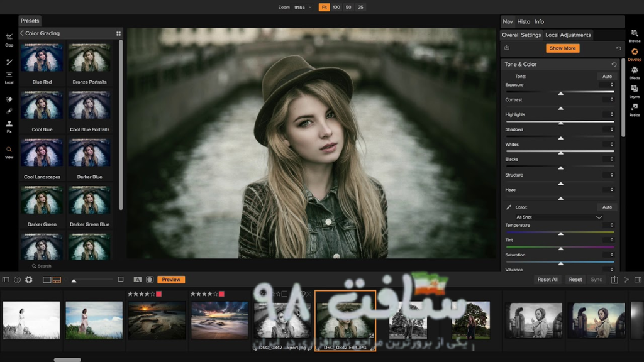Set zoom to Fit
This screenshot has width=644, height=362.
[x=324, y=8]
